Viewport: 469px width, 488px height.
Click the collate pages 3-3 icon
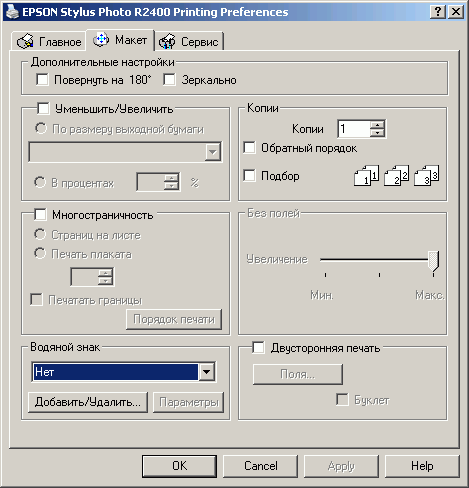click(x=426, y=175)
